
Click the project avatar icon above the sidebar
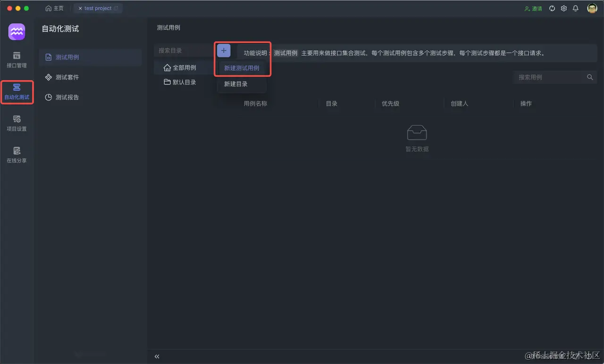[17, 32]
